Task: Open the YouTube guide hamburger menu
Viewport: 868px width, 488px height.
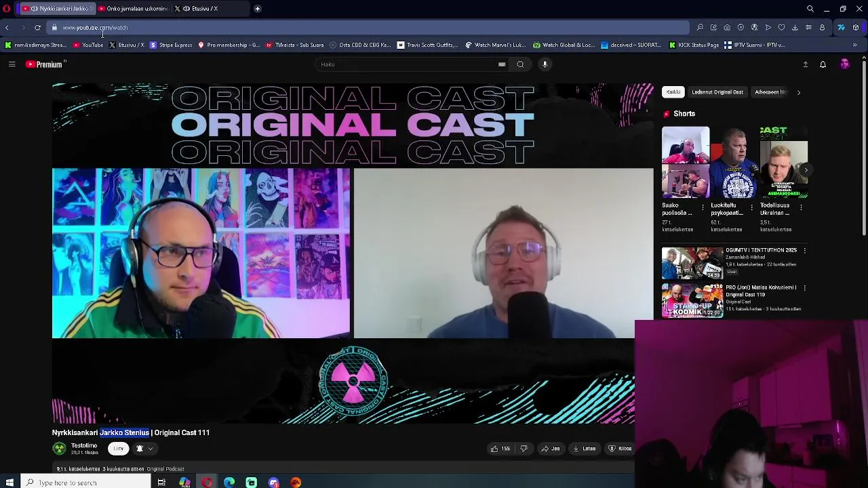Action: (x=12, y=64)
